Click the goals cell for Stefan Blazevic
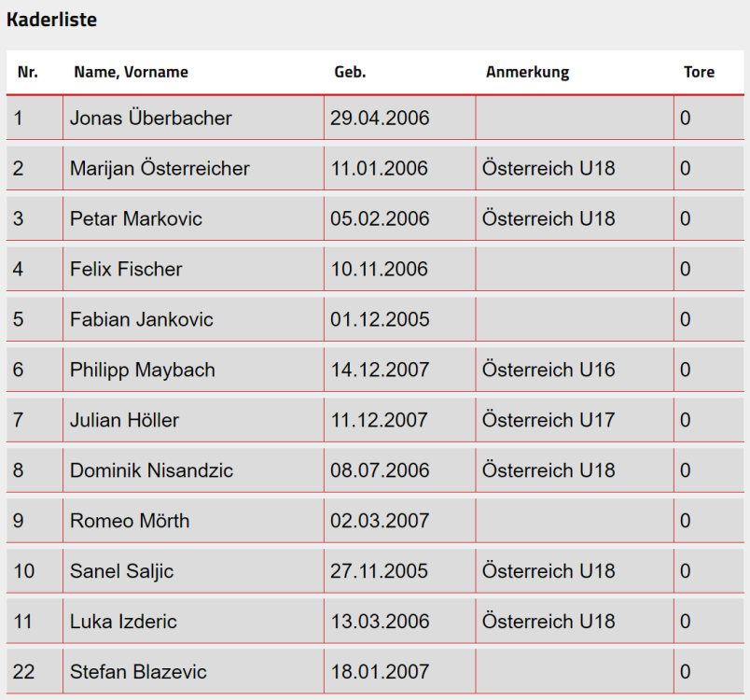 coord(686,673)
